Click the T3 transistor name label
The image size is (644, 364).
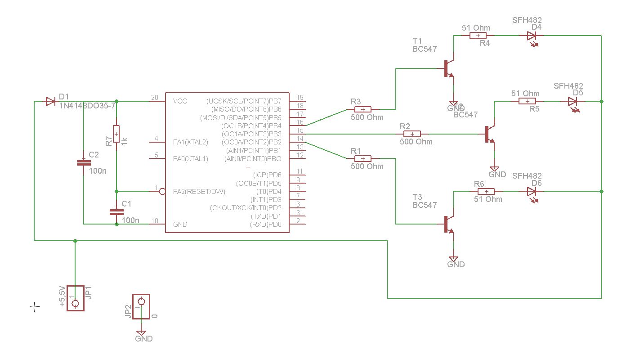point(417,197)
